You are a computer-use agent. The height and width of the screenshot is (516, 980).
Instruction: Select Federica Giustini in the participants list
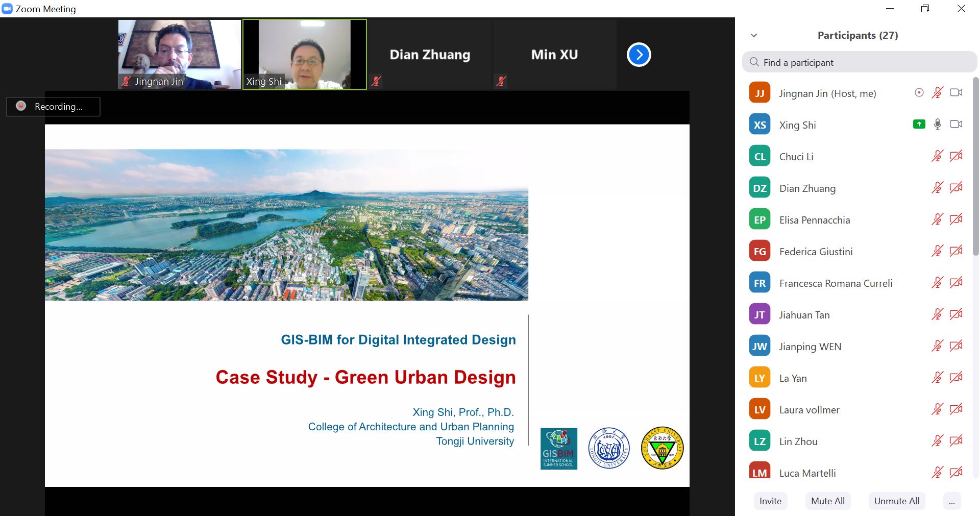click(x=816, y=252)
